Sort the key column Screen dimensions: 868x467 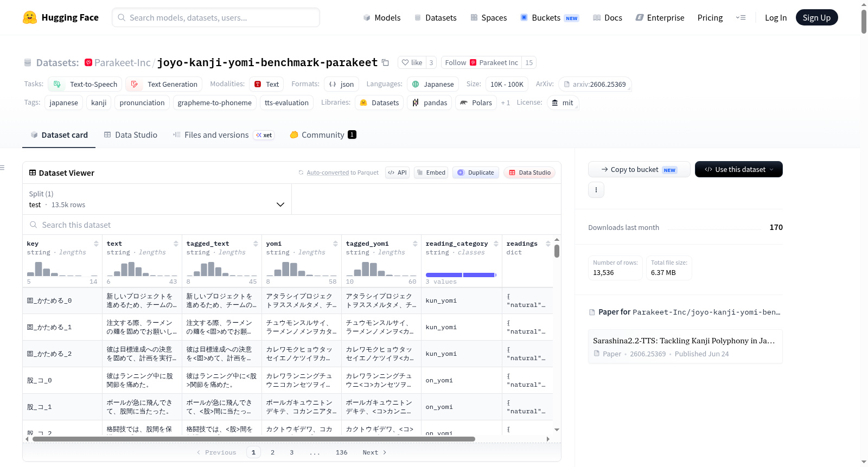(x=96, y=244)
